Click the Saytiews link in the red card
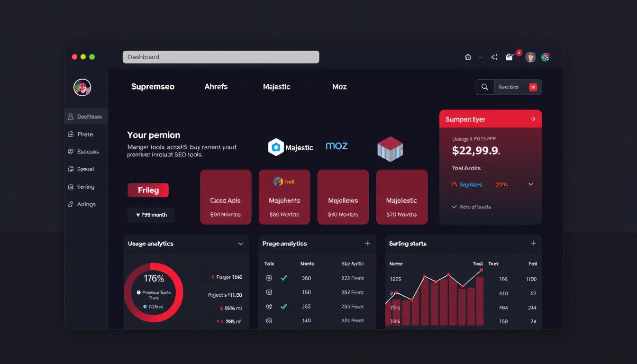The height and width of the screenshot is (364, 637). pyautogui.click(x=471, y=184)
